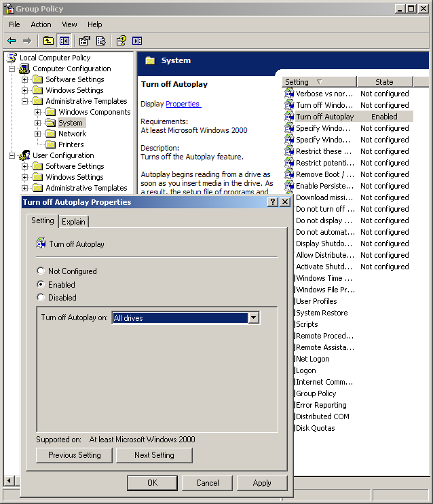Click the context help question mark button
The height and width of the screenshot is (504, 433).
[x=273, y=202]
